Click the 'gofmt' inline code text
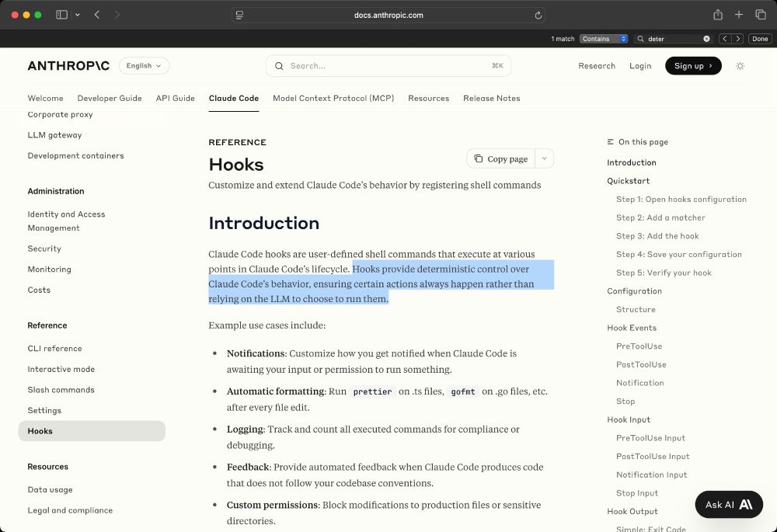The width and height of the screenshot is (777, 532). pos(463,392)
